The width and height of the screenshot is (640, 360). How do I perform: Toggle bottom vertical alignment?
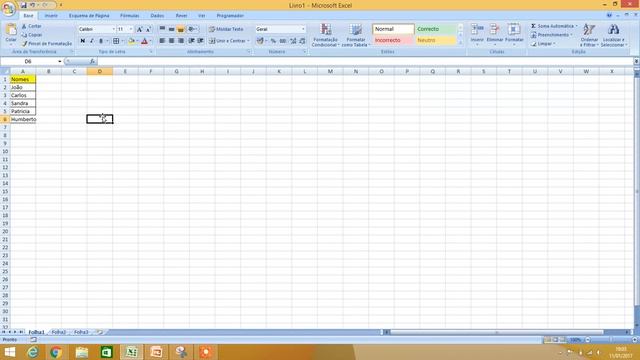180,29
